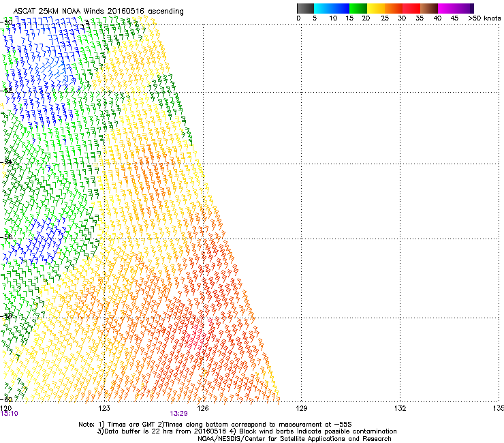Click the longitude label 126
The width and height of the screenshot is (504, 443).
pos(203,408)
